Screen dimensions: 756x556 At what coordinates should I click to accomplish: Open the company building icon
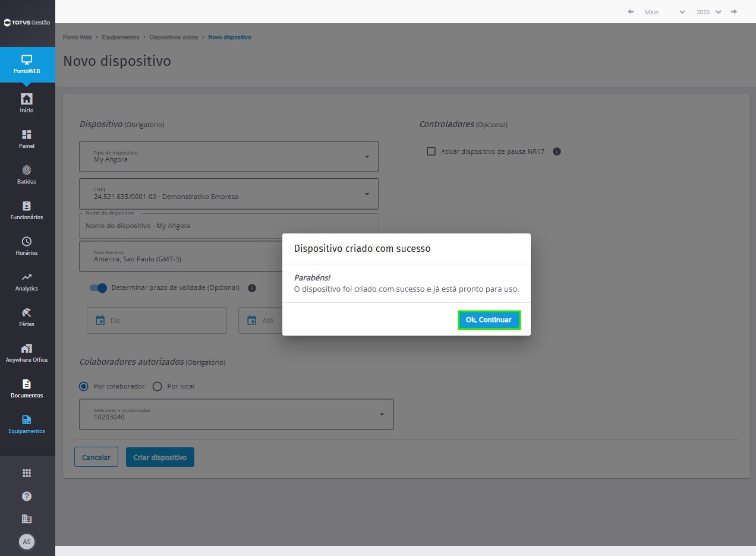(x=27, y=519)
